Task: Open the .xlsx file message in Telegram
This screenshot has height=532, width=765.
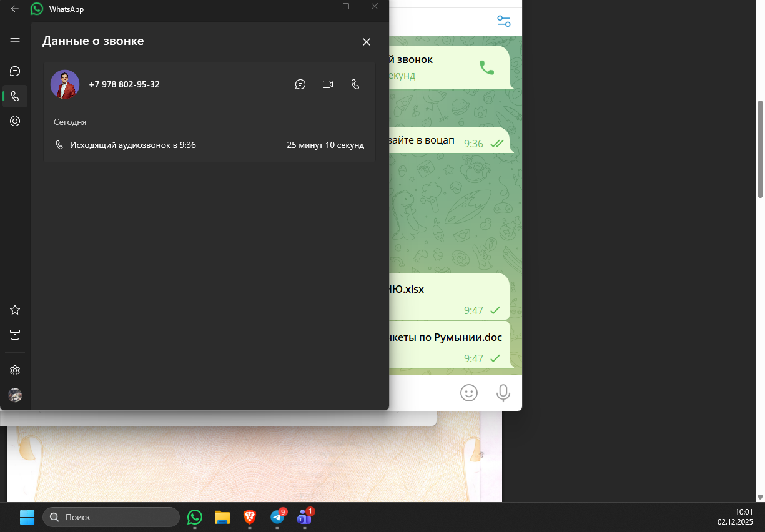Action: (450, 295)
